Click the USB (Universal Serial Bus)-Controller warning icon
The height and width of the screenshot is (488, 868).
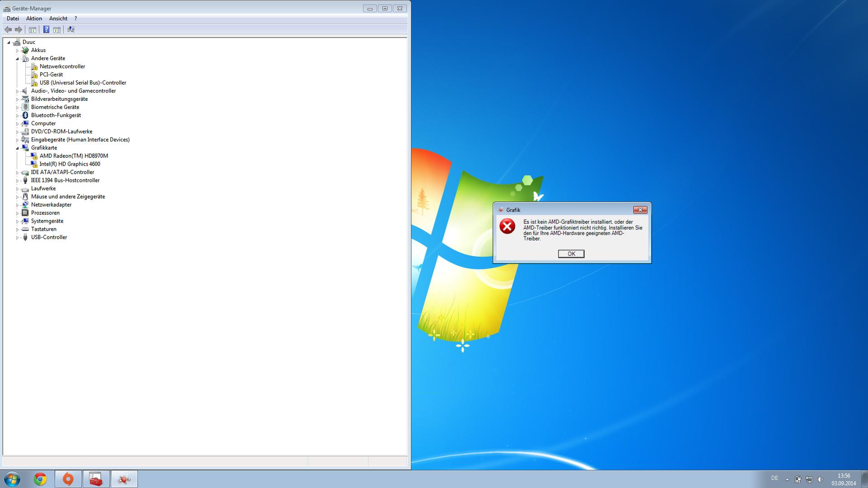coord(34,83)
